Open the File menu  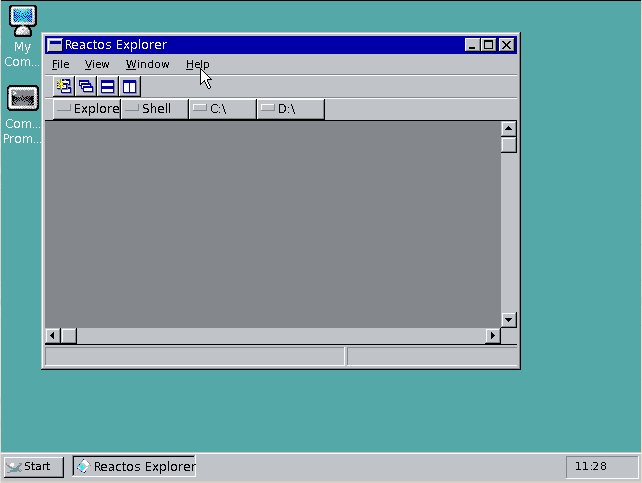pos(61,64)
